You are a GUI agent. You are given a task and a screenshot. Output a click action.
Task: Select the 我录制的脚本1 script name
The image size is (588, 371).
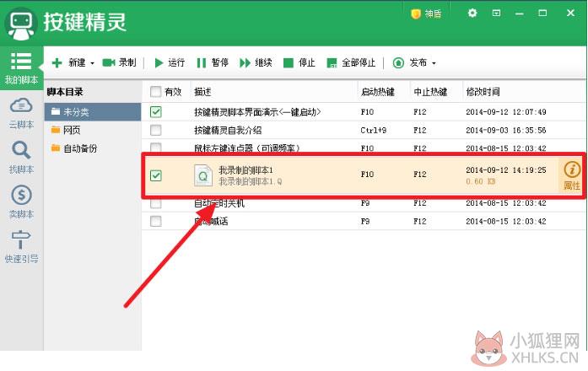[x=245, y=170]
